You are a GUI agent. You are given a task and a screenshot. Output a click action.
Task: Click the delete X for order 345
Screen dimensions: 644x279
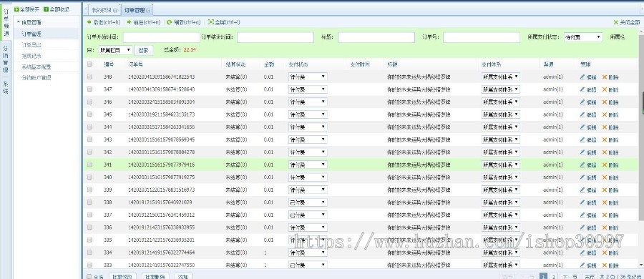(604, 114)
